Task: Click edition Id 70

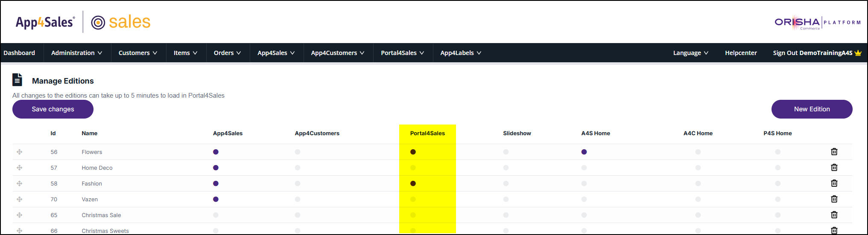Action: pyautogui.click(x=54, y=199)
